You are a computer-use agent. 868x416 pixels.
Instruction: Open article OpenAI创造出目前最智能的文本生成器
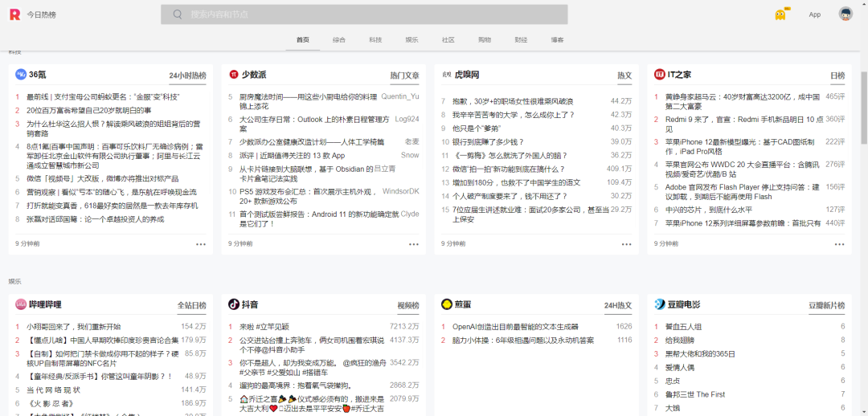point(515,326)
